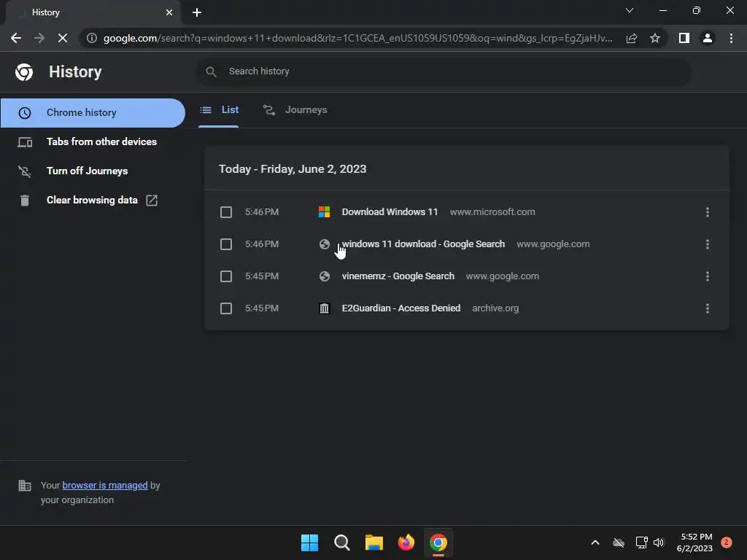Click the network tray icon
Viewport: 747px width, 560px height.
(x=641, y=542)
